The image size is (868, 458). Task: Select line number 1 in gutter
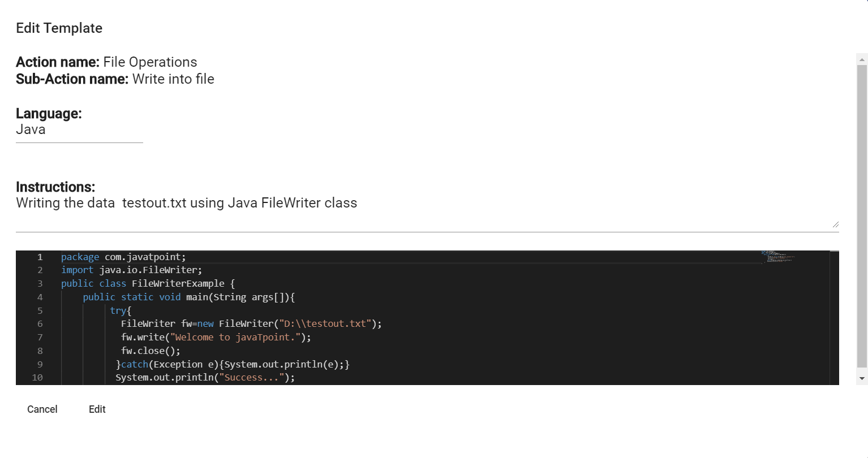[x=40, y=257]
